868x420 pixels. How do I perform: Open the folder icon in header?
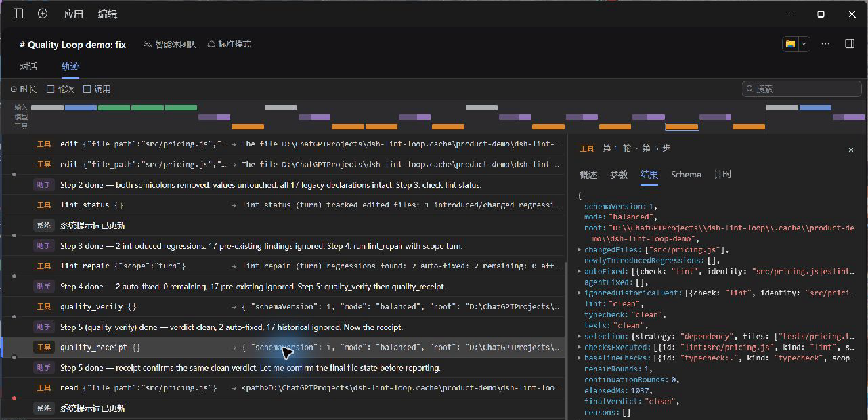790,44
